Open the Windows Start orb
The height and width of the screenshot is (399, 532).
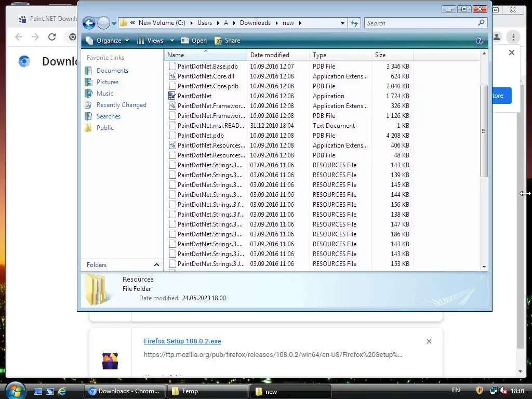pos(15,391)
